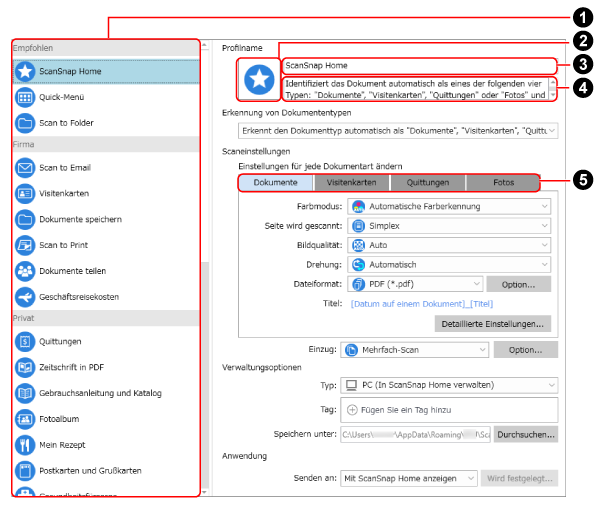Choose the Dokumente speichern folder icon
Screen dimensions: 595x519
click(x=25, y=219)
